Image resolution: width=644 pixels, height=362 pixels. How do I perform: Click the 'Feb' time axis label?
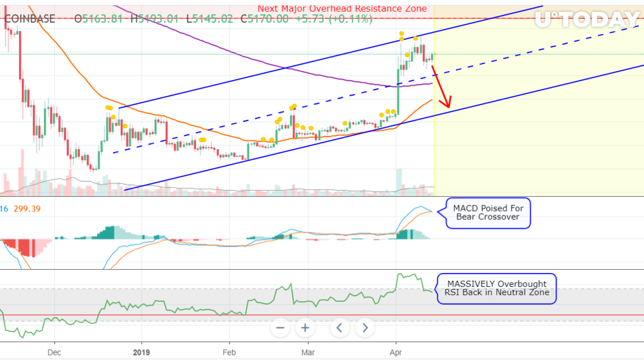229,352
